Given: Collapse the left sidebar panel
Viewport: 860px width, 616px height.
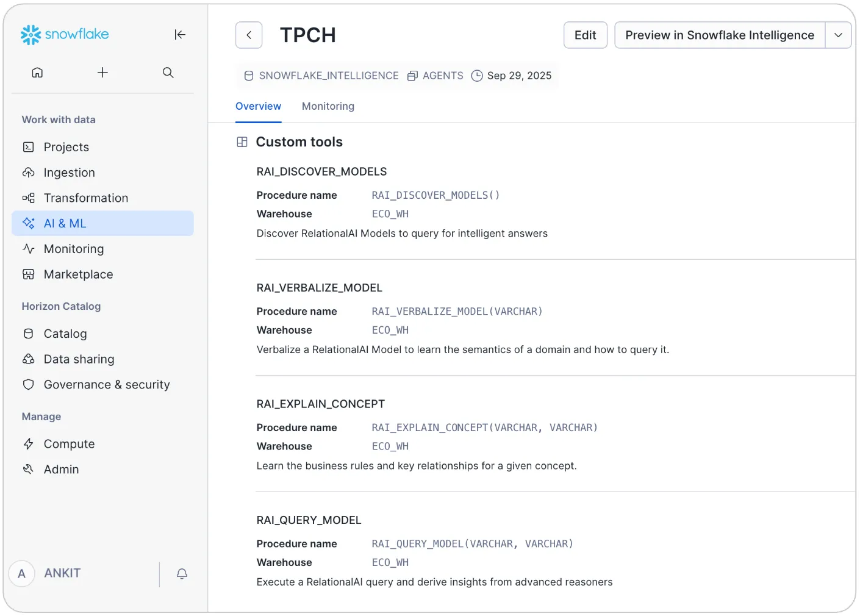Looking at the screenshot, I should tap(180, 35).
